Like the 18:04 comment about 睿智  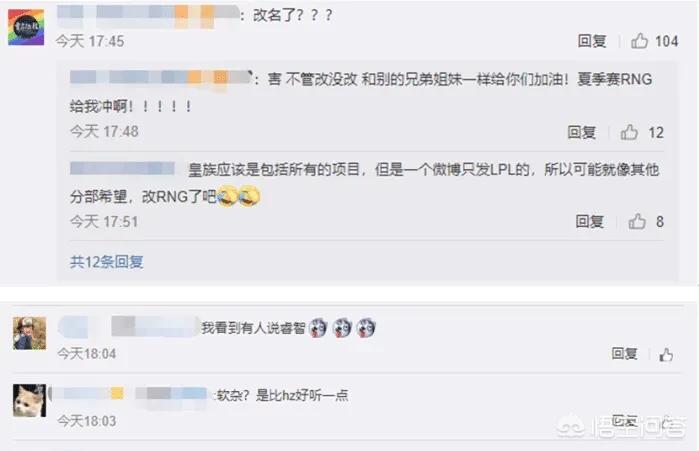pos(666,355)
